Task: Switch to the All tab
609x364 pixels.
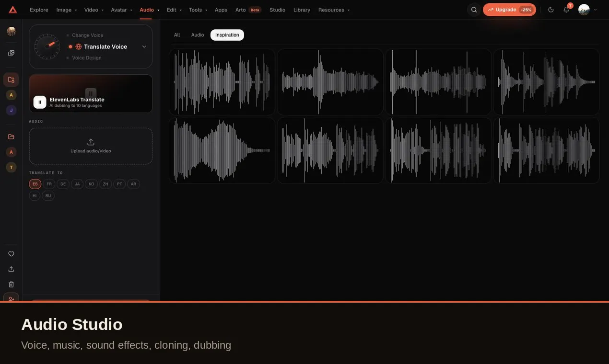Action: point(177,35)
